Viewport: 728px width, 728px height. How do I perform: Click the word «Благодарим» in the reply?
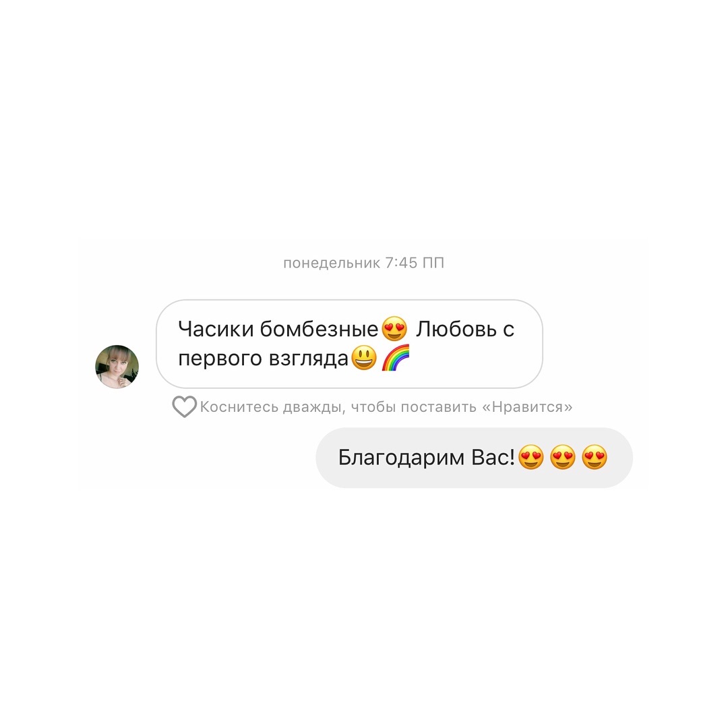[x=401, y=458]
